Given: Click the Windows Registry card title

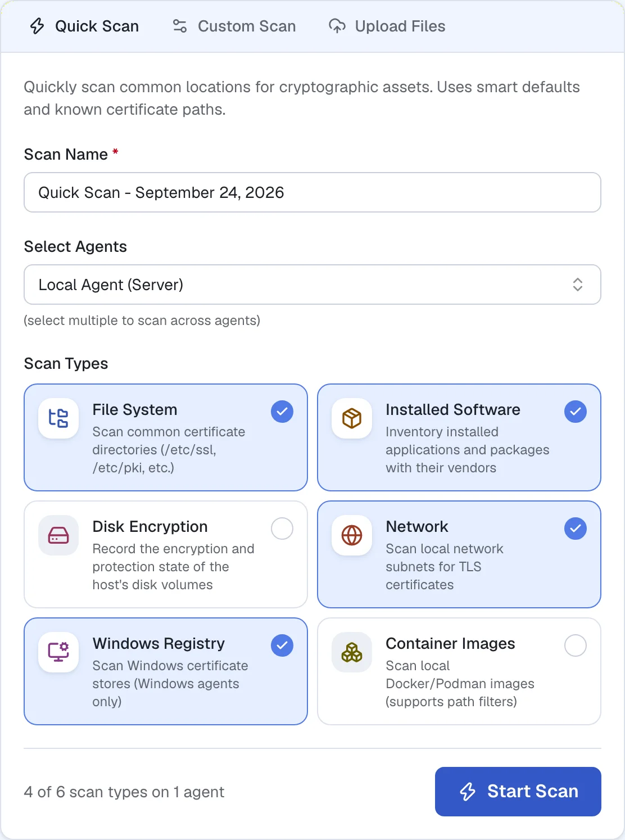Looking at the screenshot, I should 158,644.
